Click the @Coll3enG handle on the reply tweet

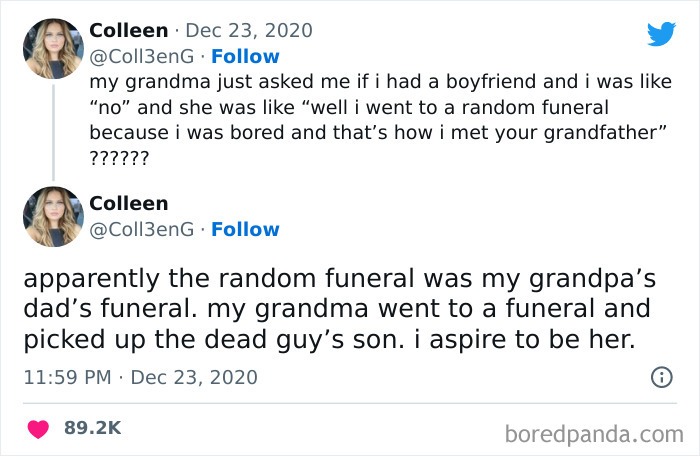click(x=141, y=229)
